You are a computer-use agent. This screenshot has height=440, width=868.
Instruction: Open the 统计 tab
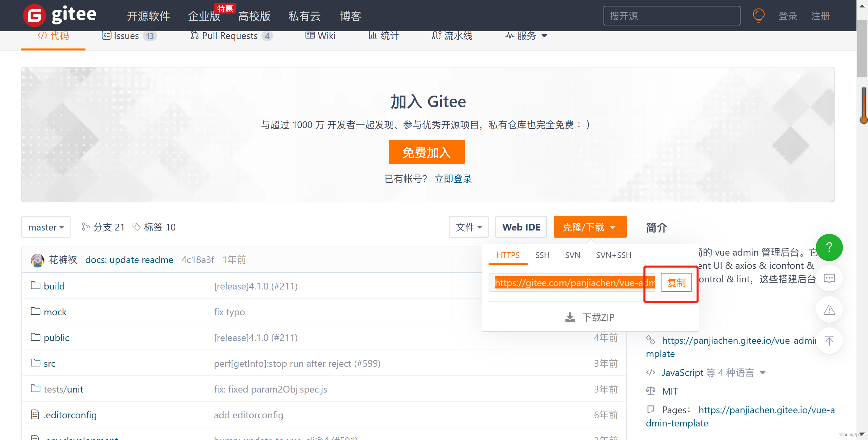[x=384, y=36]
